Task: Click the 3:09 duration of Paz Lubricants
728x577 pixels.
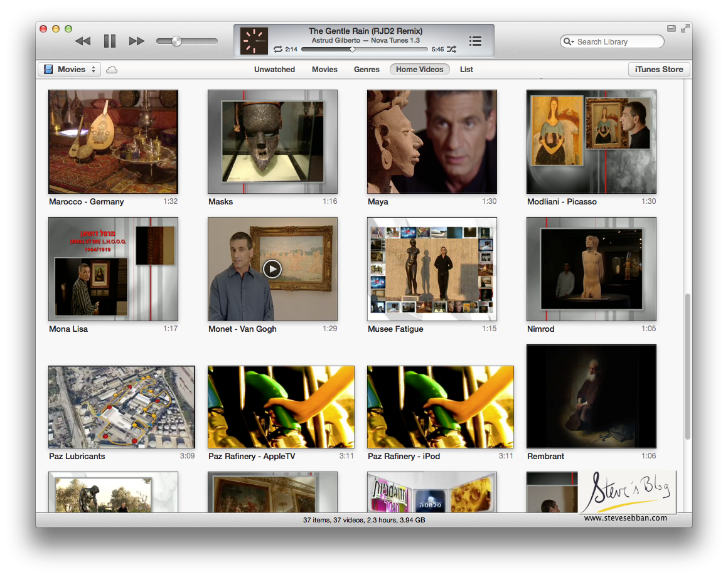Action: pyautogui.click(x=187, y=456)
